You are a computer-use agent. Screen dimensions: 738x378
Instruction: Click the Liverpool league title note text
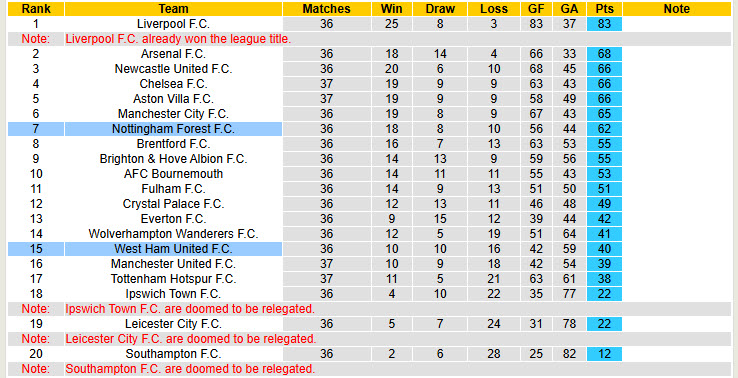coord(178,39)
